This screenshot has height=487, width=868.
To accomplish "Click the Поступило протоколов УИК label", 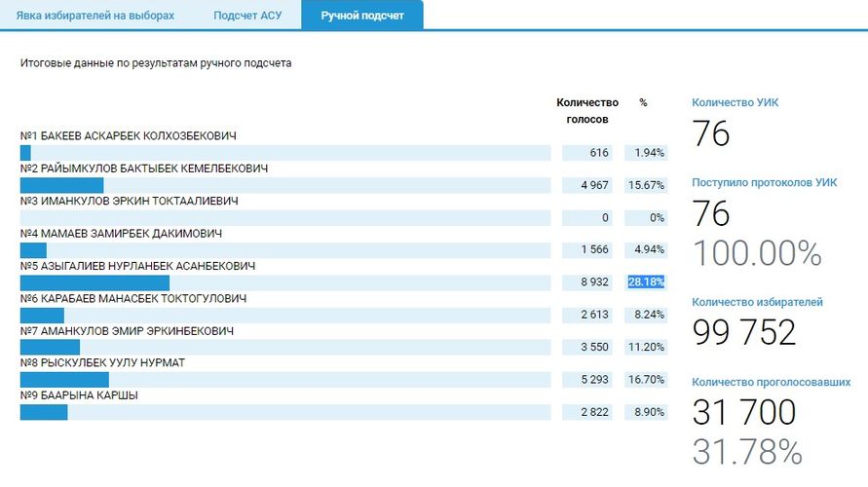I will point(764,182).
